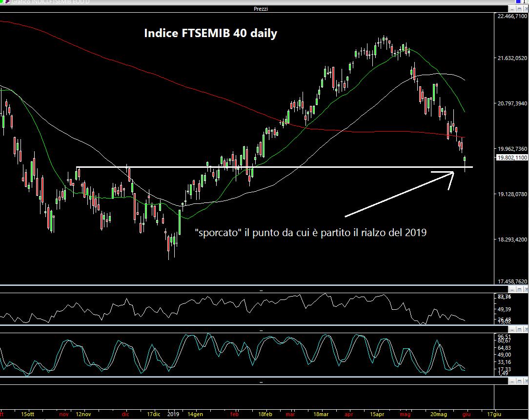The width and height of the screenshot is (529, 420).
Task: Click the red feb date label
Action: pos(234,414)
